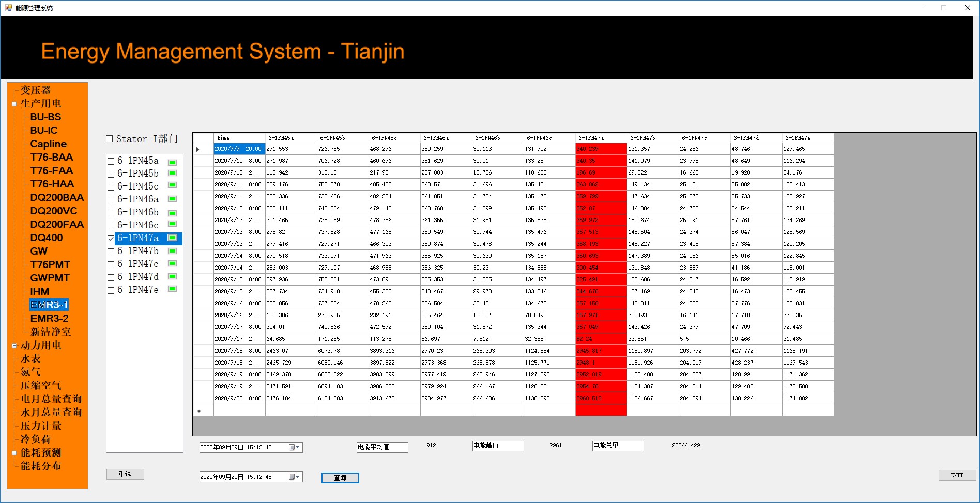Viewport: 980px width, 503px height.
Task: Click the 6-1PN45a column header
Action: coord(291,138)
